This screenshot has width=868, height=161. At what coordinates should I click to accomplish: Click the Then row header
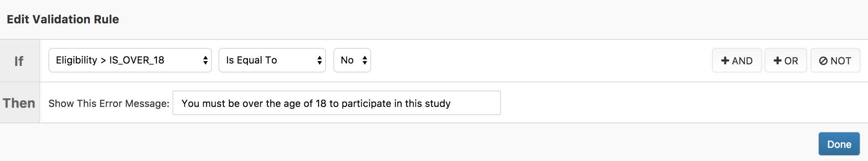[x=20, y=102]
